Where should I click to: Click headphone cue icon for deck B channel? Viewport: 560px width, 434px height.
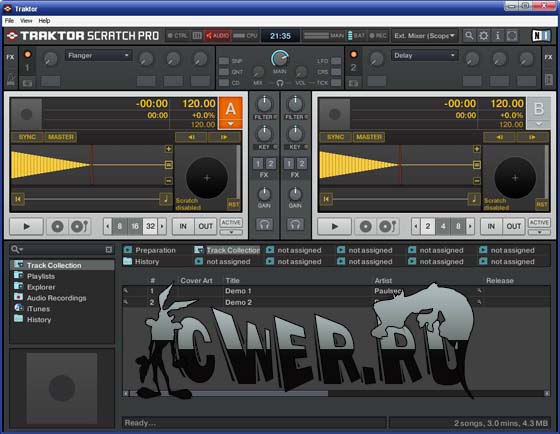[x=295, y=225]
